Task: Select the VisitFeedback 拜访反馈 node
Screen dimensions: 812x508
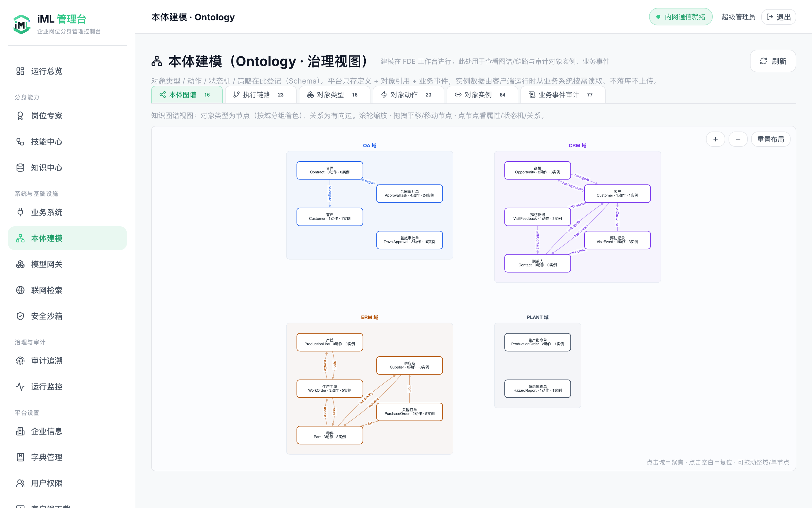Action: click(538, 217)
